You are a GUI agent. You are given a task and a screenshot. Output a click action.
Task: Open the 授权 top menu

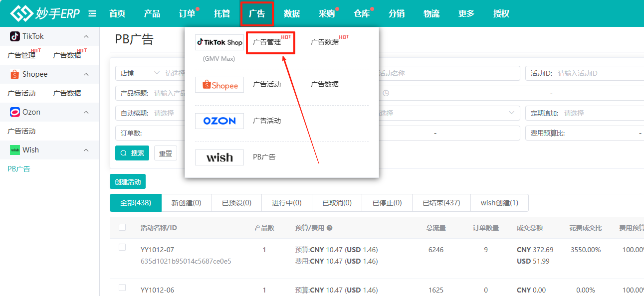(x=501, y=13)
